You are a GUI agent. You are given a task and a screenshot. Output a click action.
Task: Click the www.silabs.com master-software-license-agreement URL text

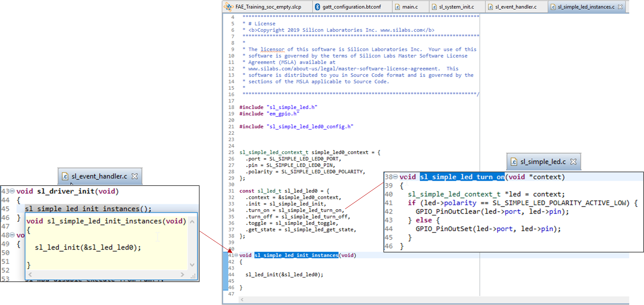click(x=343, y=69)
